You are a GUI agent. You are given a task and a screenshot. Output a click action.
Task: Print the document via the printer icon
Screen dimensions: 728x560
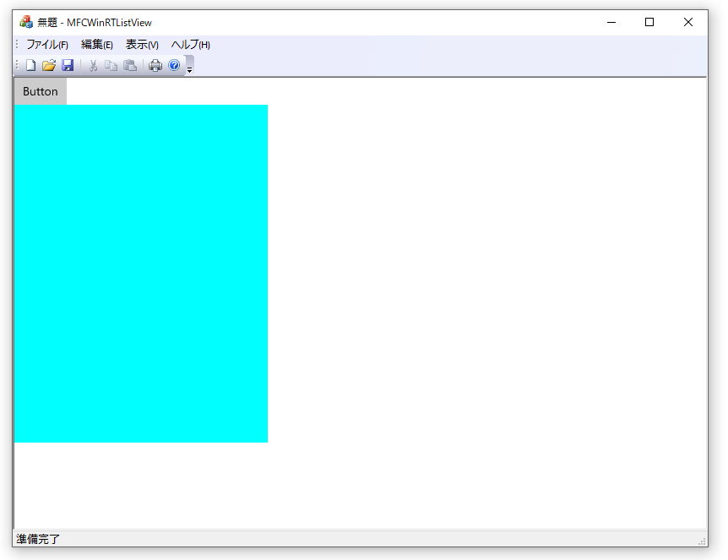(155, 65)
